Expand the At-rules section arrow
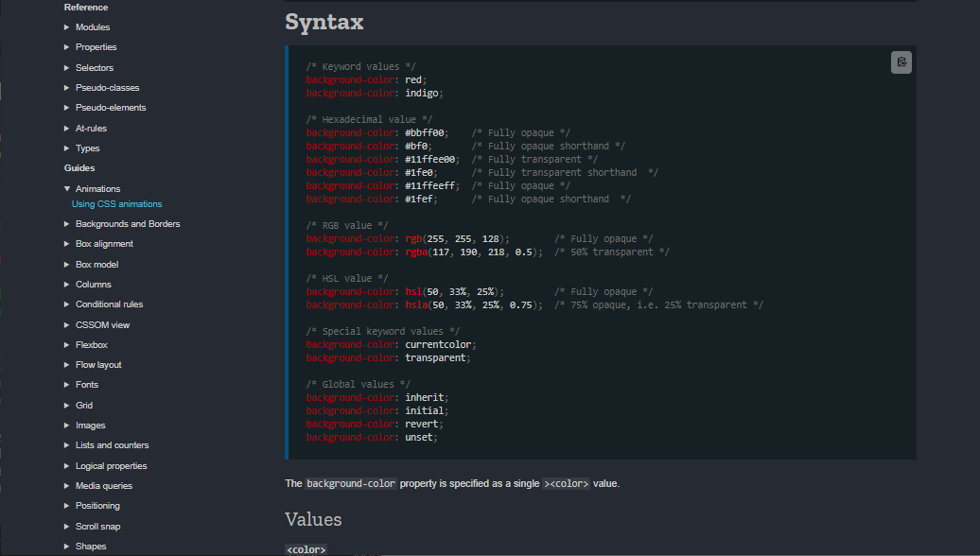Screen dimensions: 980x556 pyautogui.click(x=67, y=129)
